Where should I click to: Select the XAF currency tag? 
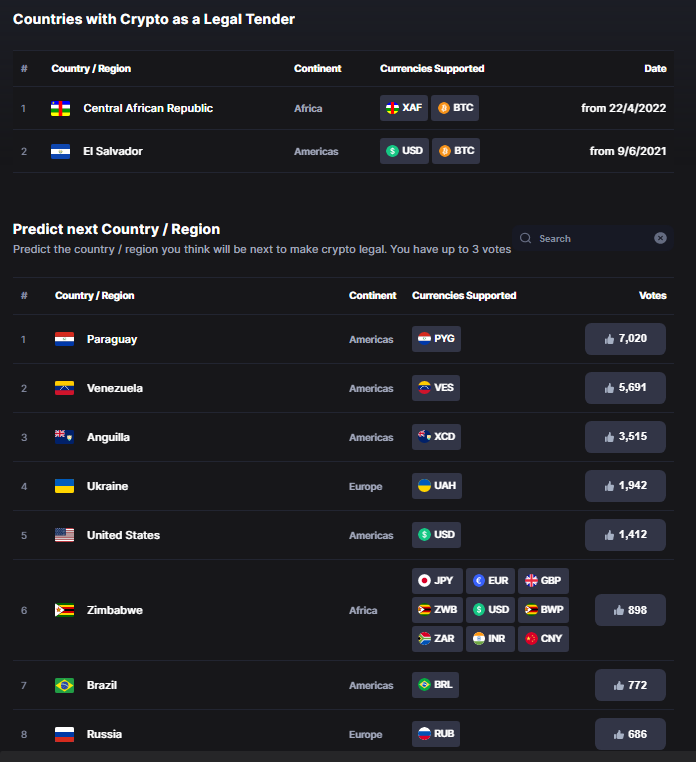click(403, 108)
